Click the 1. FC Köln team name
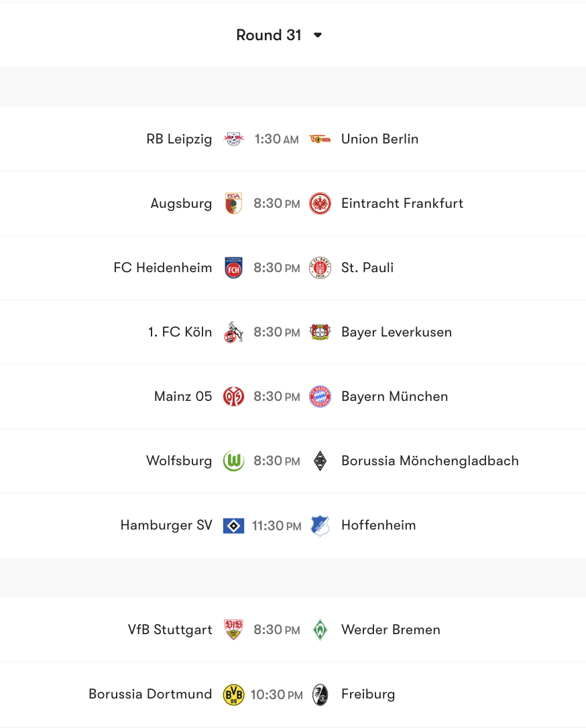 click(x=179, y=332)
